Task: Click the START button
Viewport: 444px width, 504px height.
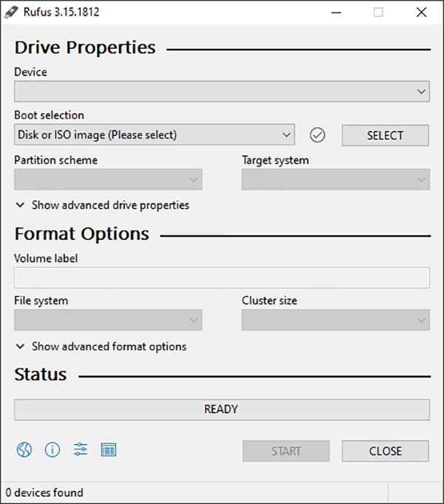Action: click(286, 451)
